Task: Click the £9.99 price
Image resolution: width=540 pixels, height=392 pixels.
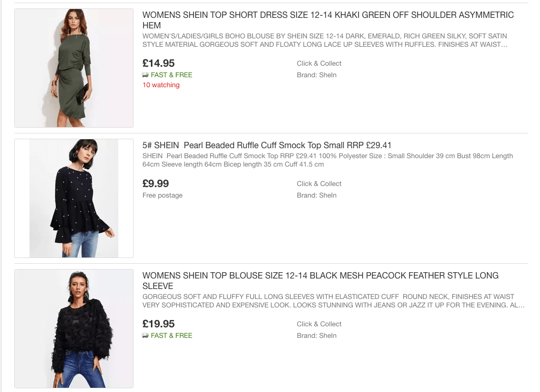Action: 156,183
